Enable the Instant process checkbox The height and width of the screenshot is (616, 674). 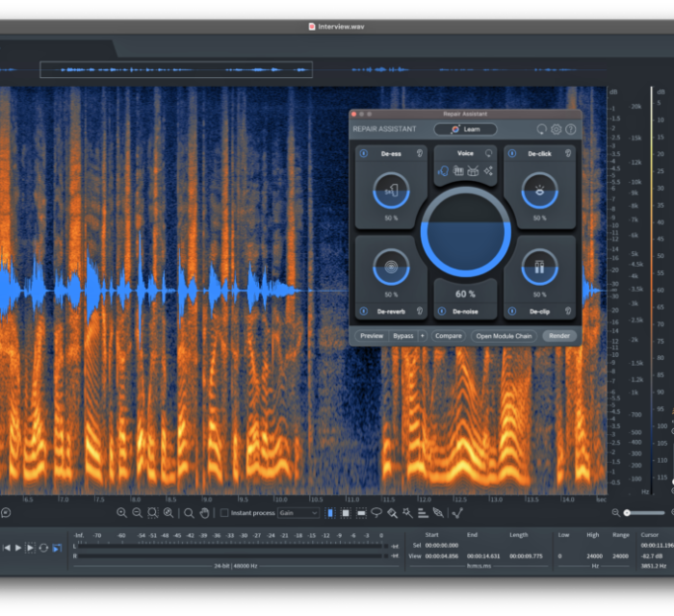click(224, 513)
